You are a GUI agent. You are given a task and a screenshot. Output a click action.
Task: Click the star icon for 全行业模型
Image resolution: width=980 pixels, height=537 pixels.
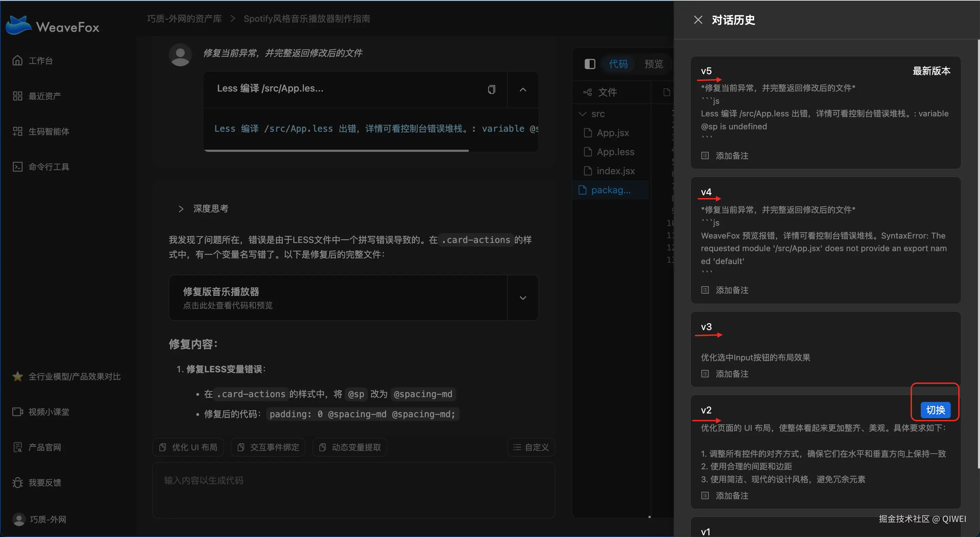pos(17,376)
